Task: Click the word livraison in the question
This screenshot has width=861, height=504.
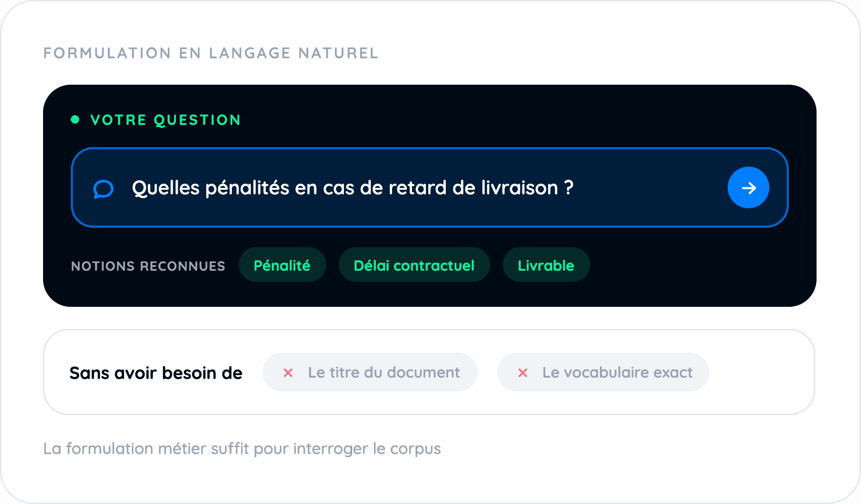Action: [520, 188]
